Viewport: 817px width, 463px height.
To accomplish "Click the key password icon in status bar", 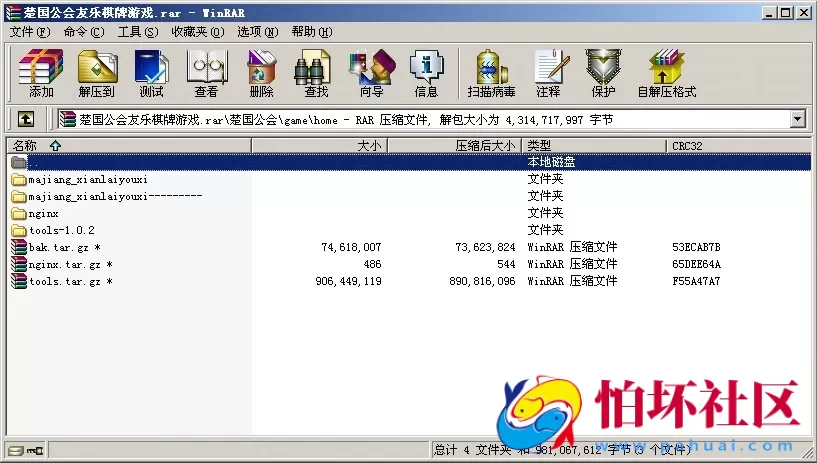I will point(35,450).
